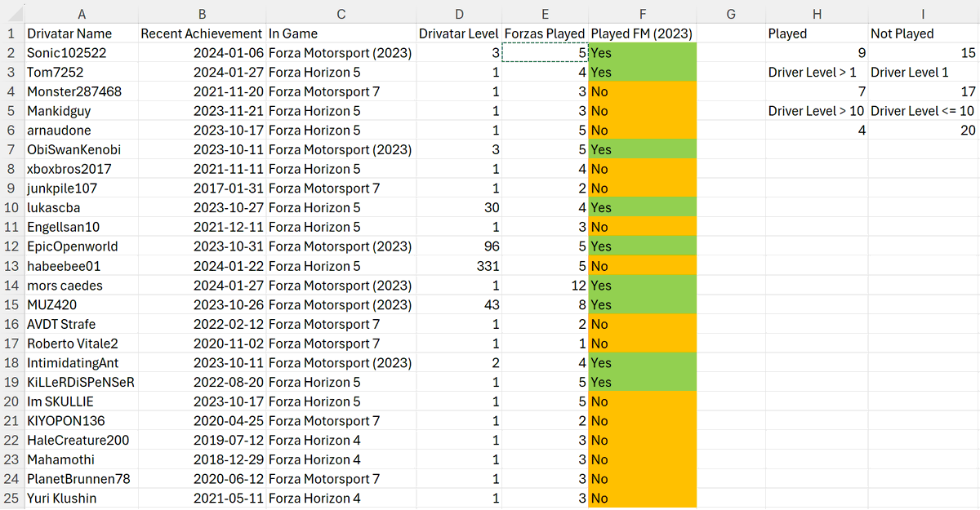Click the 'Driver Level > 1' label
Viewport: 980px width, 510px height.
pyautogui.click(x=817, y=72)
